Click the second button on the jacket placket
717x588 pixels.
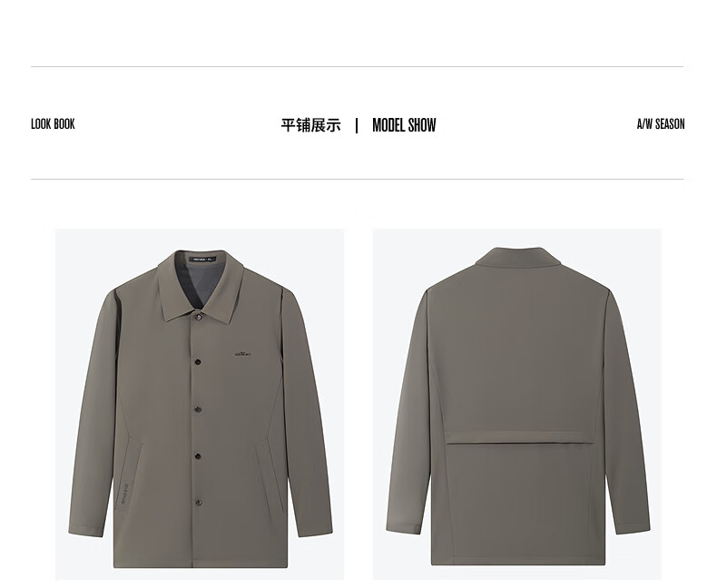click(198, 362)
